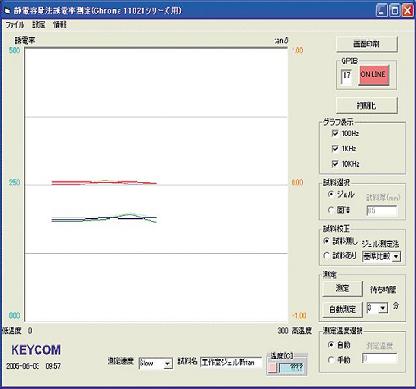Click the 高温度 label near 300
Viewport: 416px width, 389px height.
[x=302, y=331]
